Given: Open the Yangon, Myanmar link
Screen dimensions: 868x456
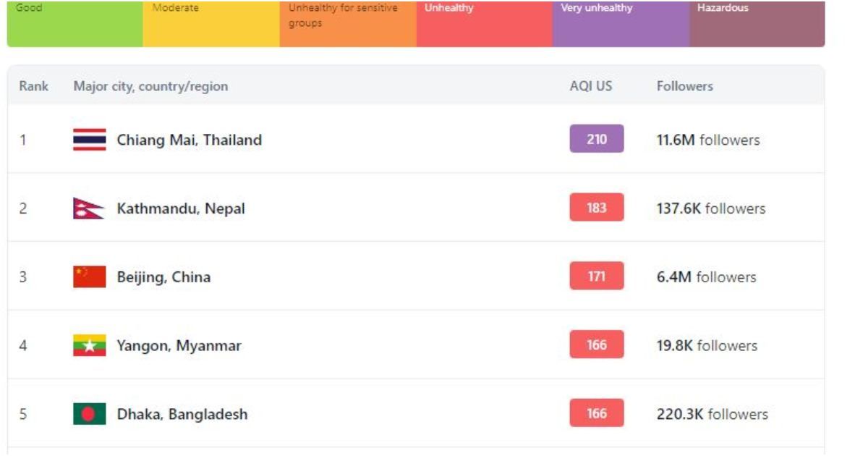Looking at the screenshot, I should click(179, 346).
